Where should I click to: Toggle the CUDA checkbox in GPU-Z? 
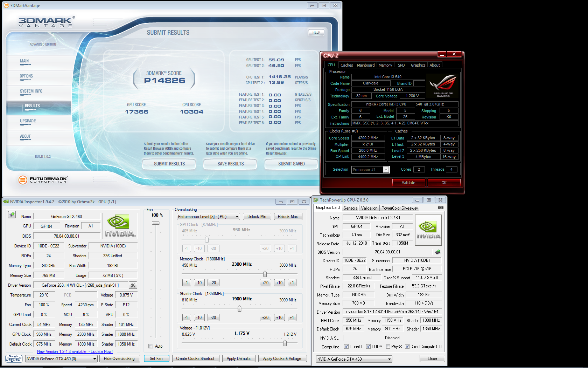click(x=368, y=347)
